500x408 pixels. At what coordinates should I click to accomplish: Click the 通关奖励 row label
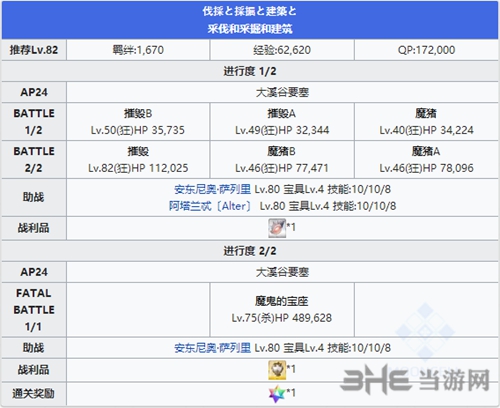tap(34, 394)
